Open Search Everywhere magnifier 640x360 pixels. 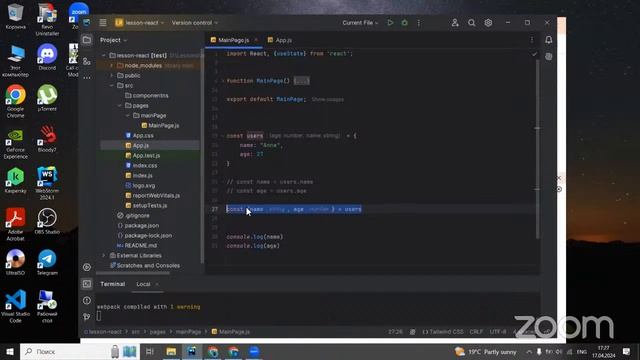coord(471,23)
